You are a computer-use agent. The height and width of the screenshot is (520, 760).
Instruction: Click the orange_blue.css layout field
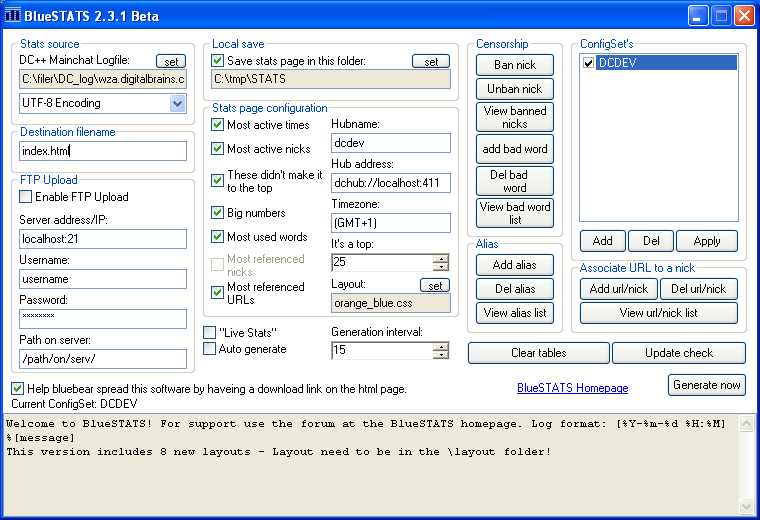click(391, 303)
